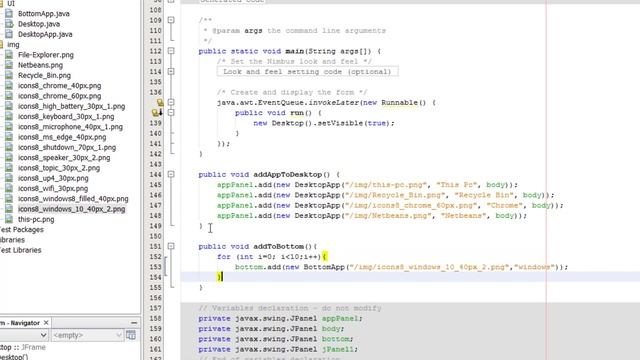
Task: Click Test Libraries node
Action: tap(20, 250)
